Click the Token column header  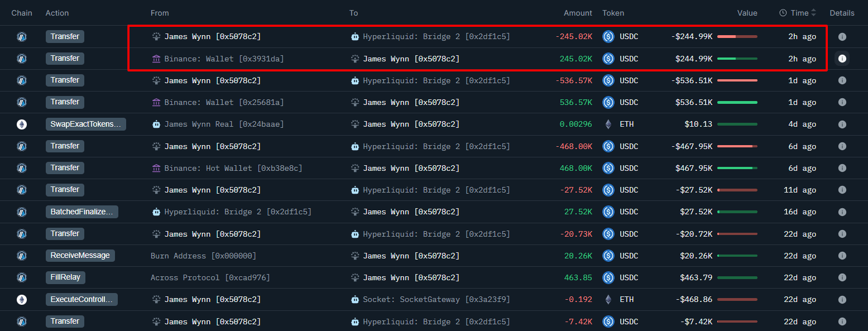click(x=613, y=13)
